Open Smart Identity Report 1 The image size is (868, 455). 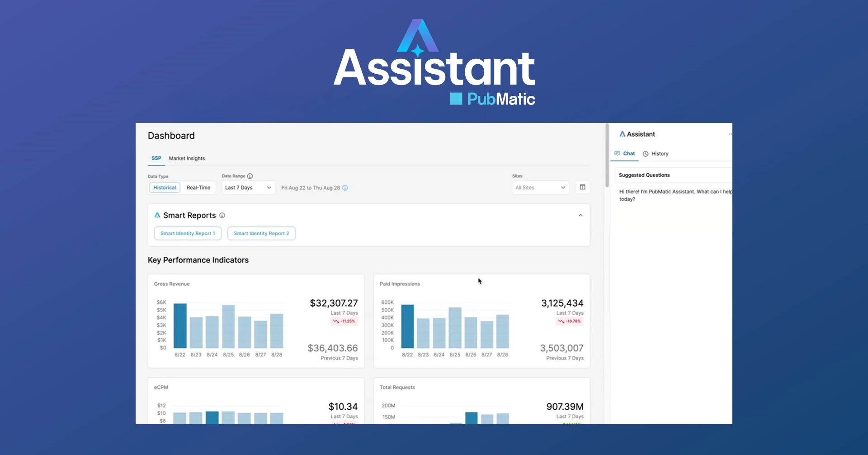coord(187,233)
